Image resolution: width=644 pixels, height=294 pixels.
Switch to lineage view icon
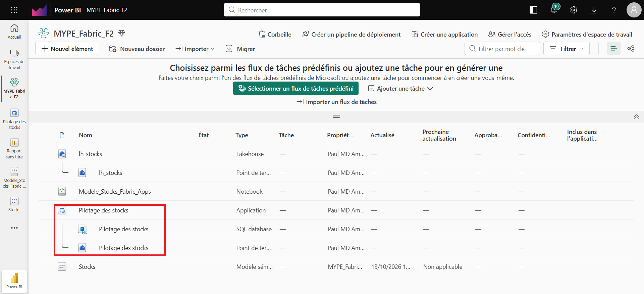coord(631,49)
